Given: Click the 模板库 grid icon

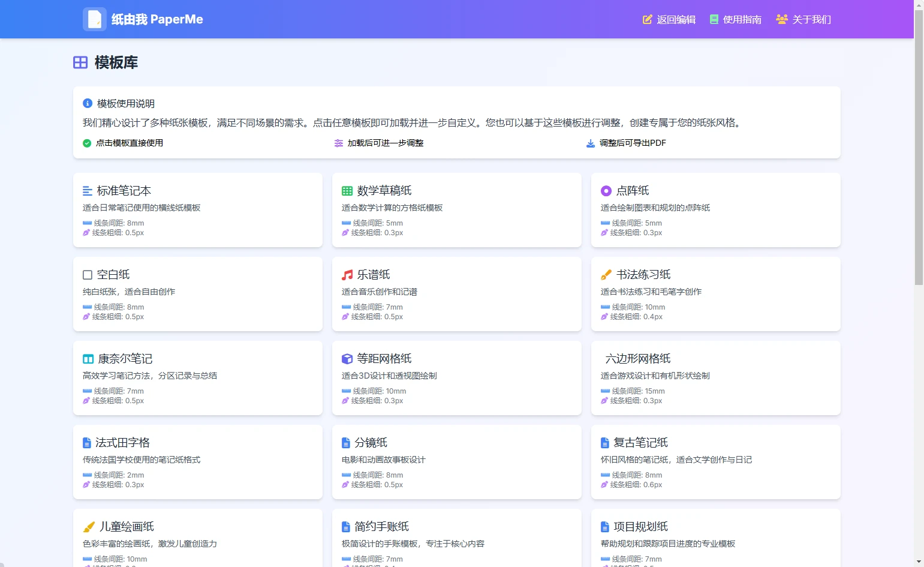Looking at the screenshot, I should 80,62.
